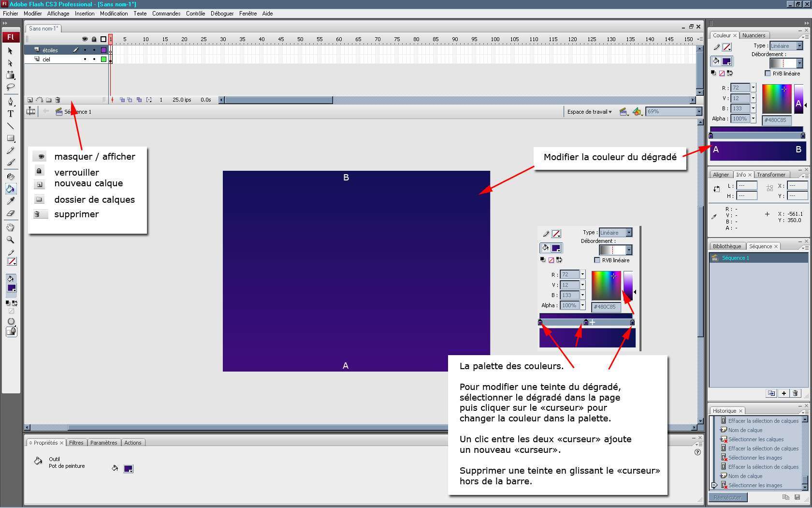Delete scene with Séquence panel trash

796,393
